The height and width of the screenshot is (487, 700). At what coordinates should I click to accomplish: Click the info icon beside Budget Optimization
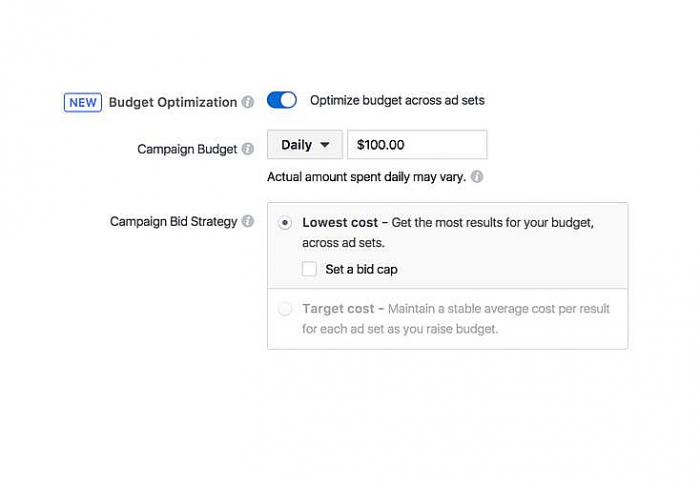[247, 102]
